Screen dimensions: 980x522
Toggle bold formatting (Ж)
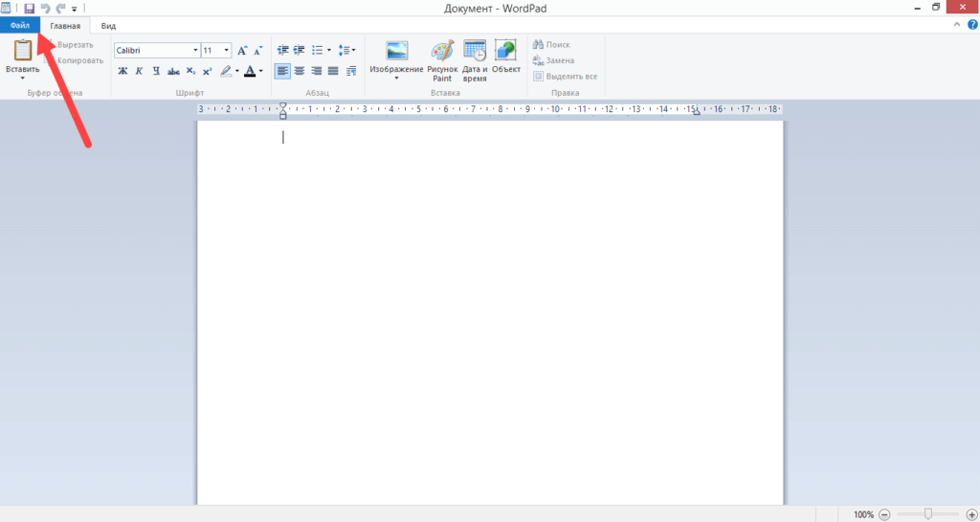[122, 71]
